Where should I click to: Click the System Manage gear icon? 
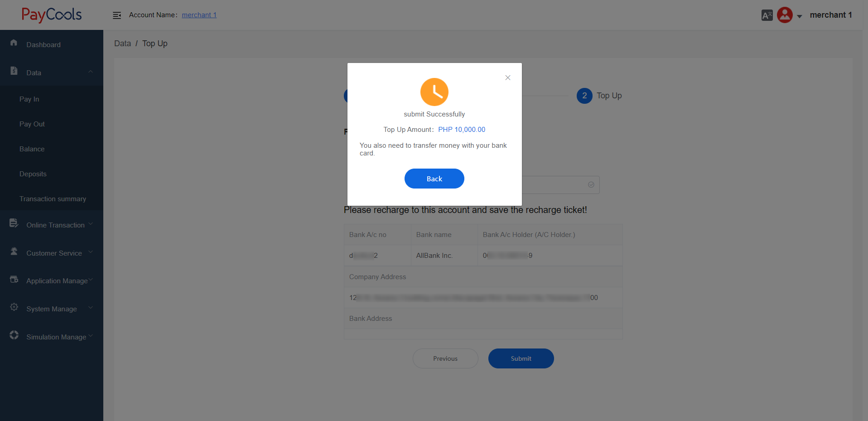point(14,307)
